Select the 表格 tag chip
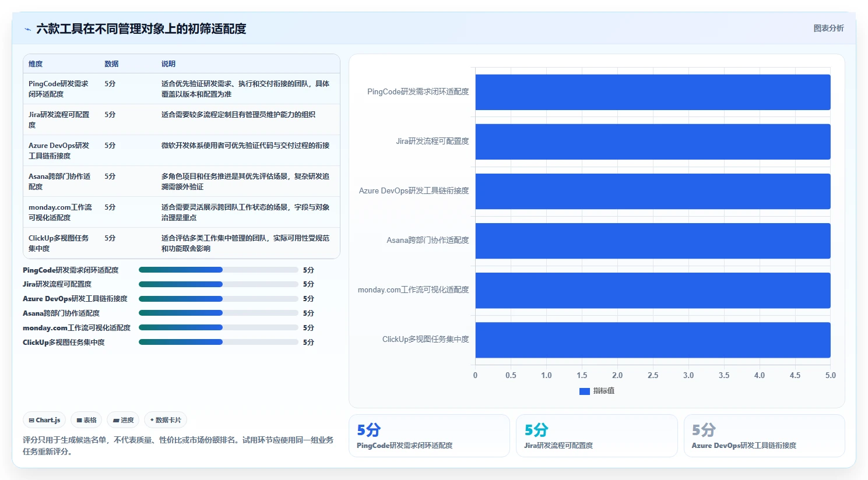 pyautogui.click(x=86, y=420)
